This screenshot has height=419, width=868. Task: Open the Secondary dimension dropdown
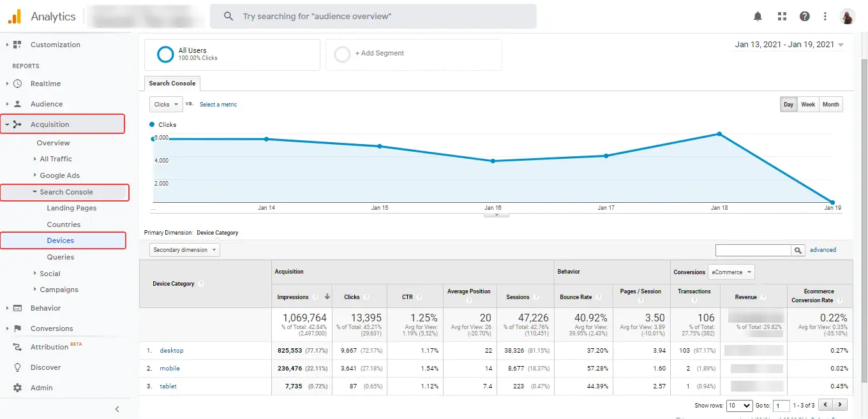(x=184, y=249)
